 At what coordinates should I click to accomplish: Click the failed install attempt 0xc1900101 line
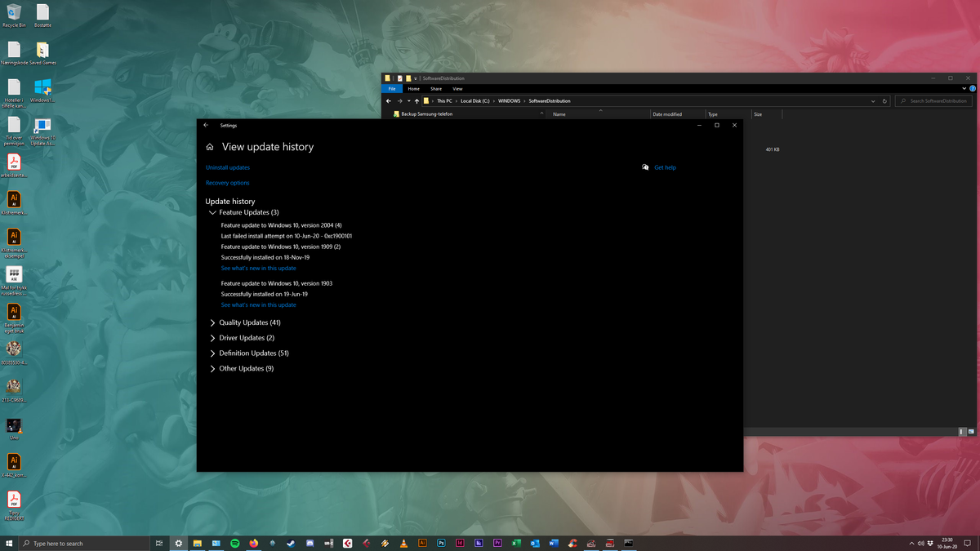tap(286, 236)
